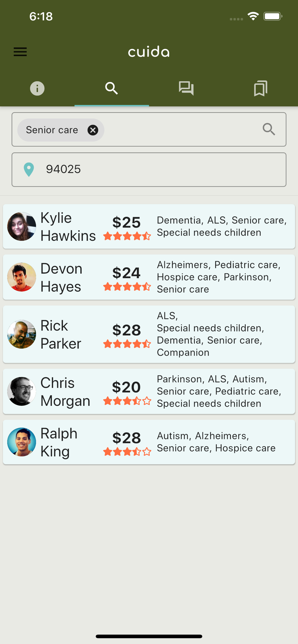Open the saved bookmarks tab
298x644 pixels.
pos(261,88)
